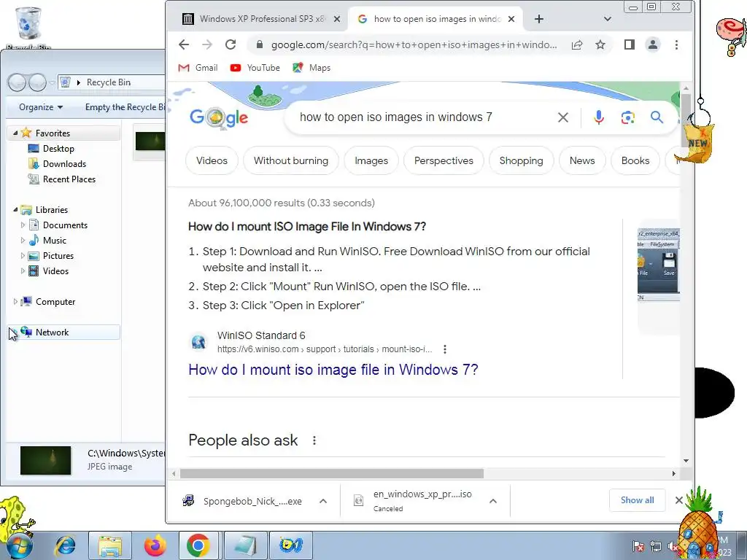Click Spongebob_Nick exe download item
The image size is (747, 560).
pos(243,501)
